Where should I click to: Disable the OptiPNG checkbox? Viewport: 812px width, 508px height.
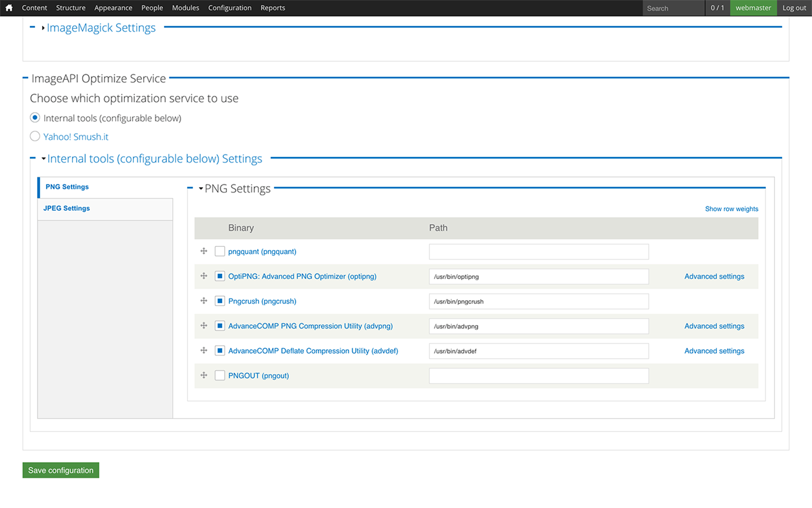coord(220,276)
